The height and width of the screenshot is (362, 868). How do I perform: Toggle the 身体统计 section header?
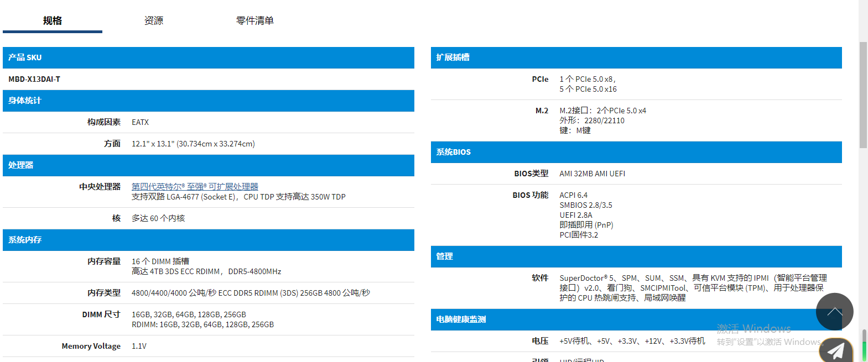(208, 101)
